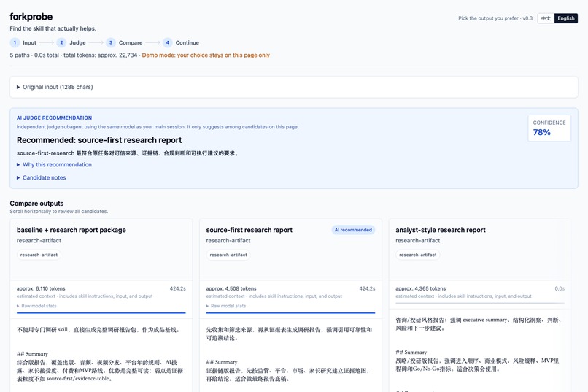Open baseline + research report package card title

point(71,230)
